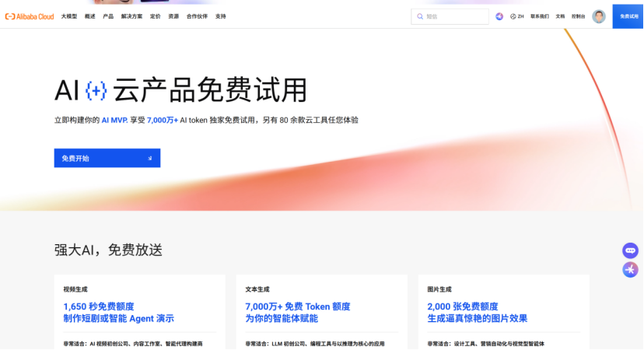This screenshot has width=644, height=350.
Task: Click the 免费试用 button in header
Action: (628, 16)
